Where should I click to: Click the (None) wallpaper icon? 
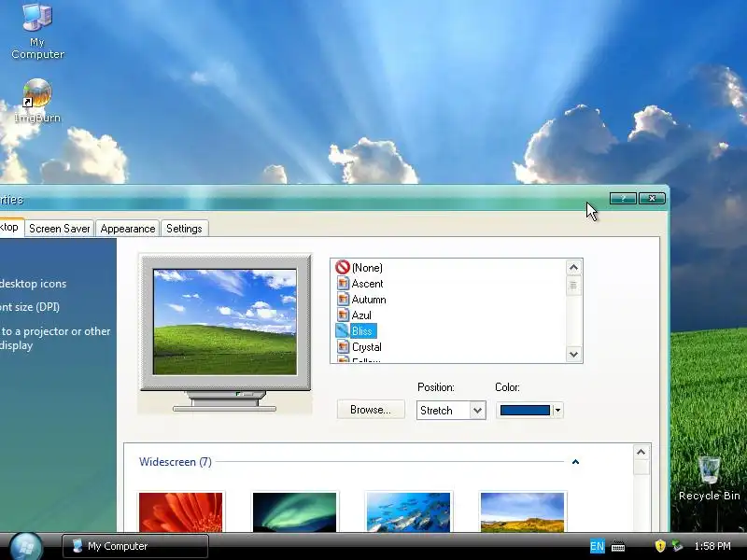coord(343,267)
